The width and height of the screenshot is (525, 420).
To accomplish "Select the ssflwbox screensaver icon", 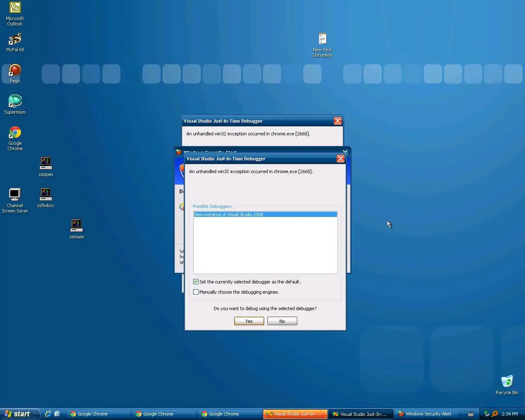I will click(x=46, y=198).
